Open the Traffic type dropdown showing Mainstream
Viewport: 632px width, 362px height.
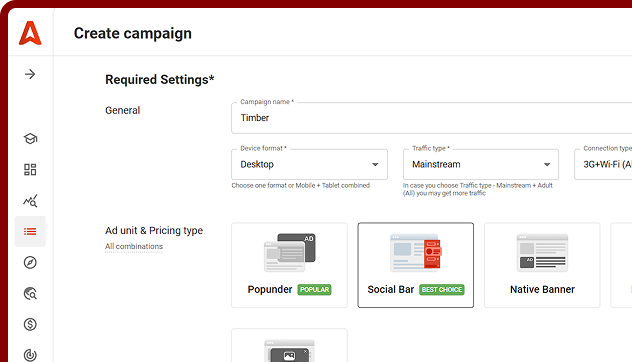coord(481,164)
